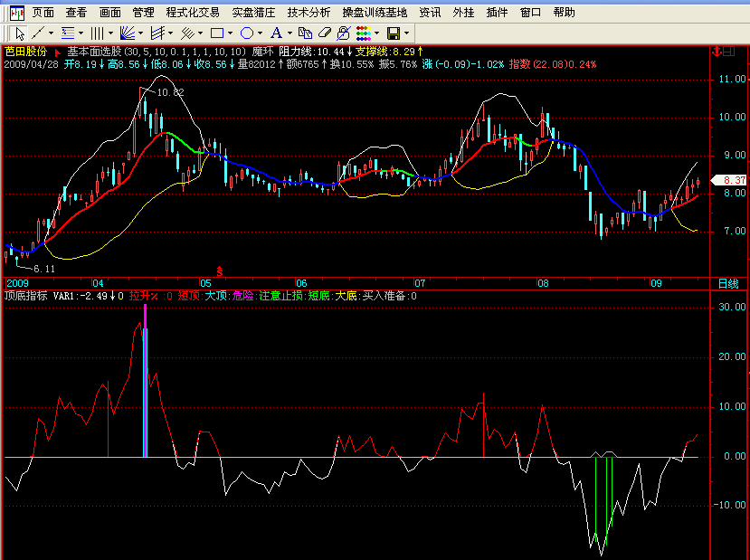Screen dimensions: 750x560
Task: Expand the color palette dropdown arrow
Action: click(377, 33)
